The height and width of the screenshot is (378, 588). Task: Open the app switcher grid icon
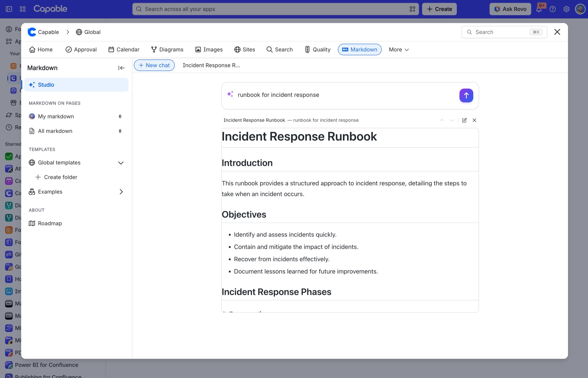(23, 9)
